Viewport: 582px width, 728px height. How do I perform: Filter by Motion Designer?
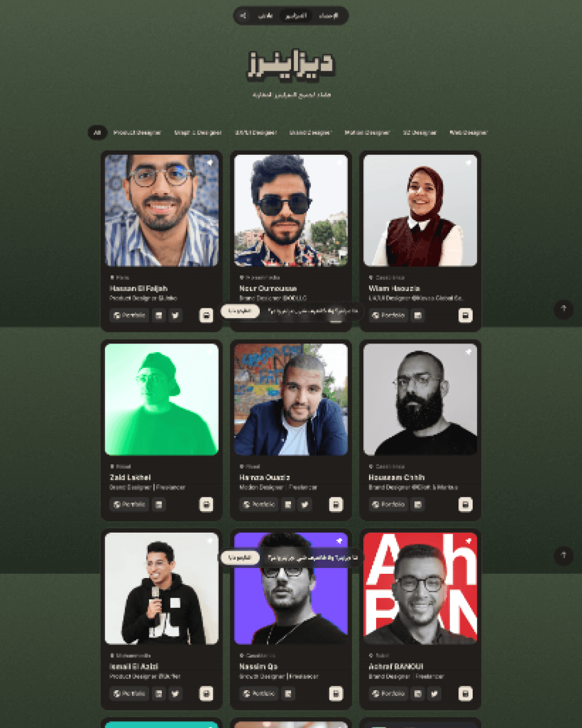367,133
